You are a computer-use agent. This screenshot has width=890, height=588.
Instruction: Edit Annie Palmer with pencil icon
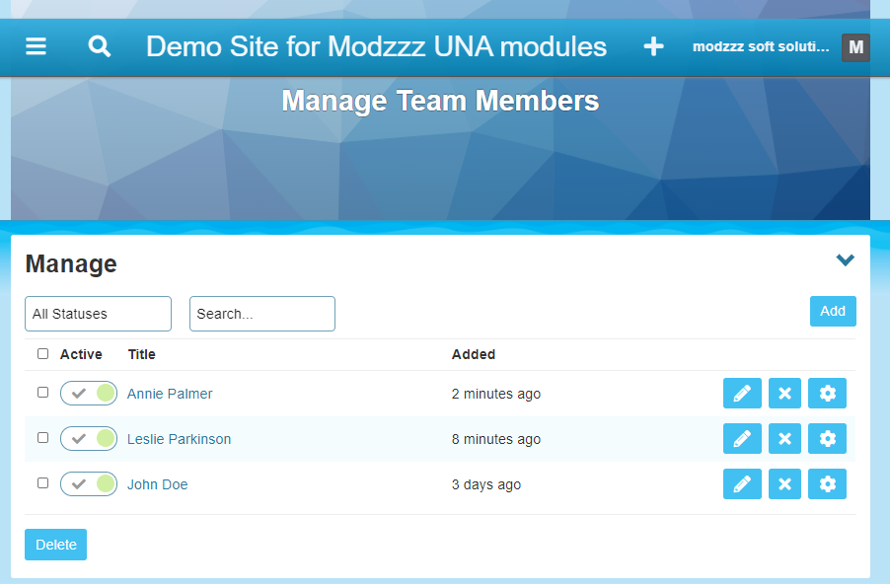click(x=742, y=394)
